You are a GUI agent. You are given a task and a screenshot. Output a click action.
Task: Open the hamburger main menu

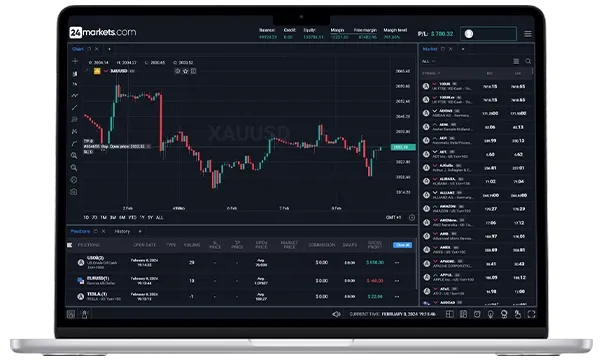coord(528,34)
